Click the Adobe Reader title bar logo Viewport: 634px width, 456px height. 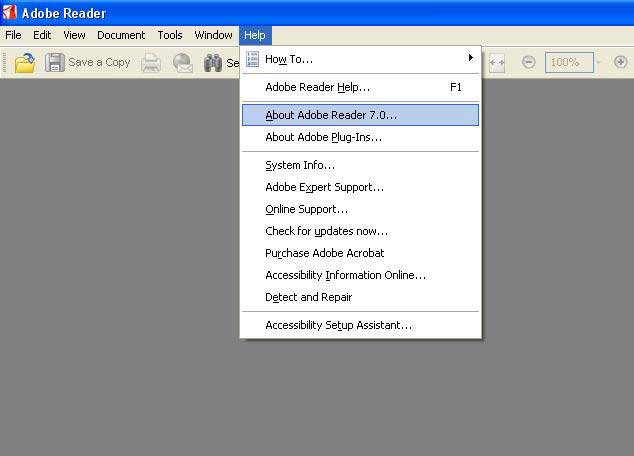coord(10,13)
